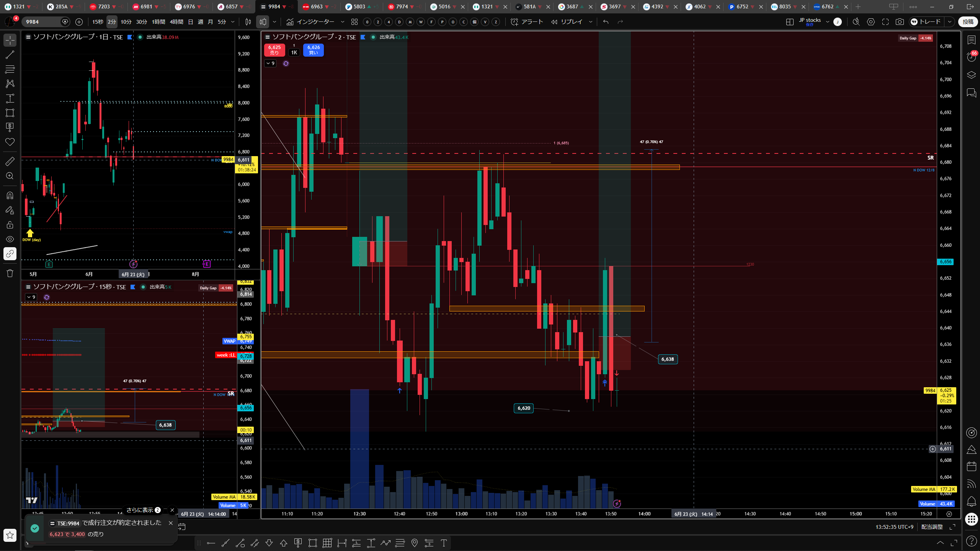Select the trend line drawing tool
The height and width of the screenshot is (551, 980).
pos(10,55)
